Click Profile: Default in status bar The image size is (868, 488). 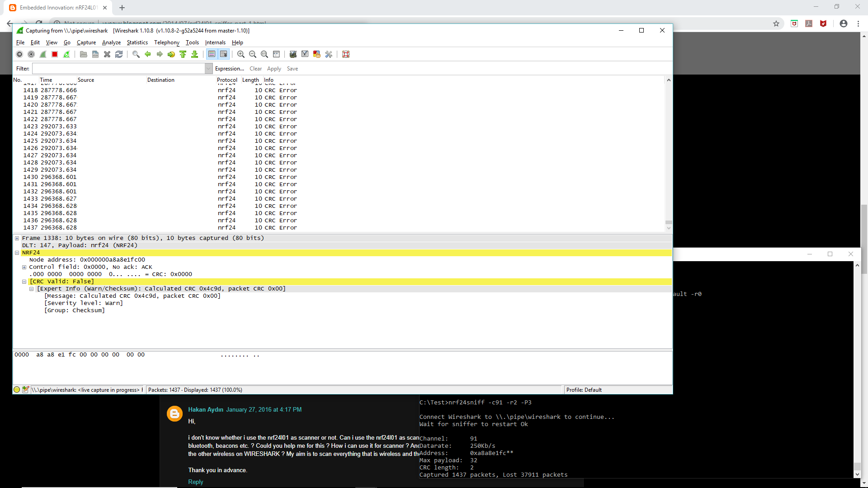tap(584, 390)
